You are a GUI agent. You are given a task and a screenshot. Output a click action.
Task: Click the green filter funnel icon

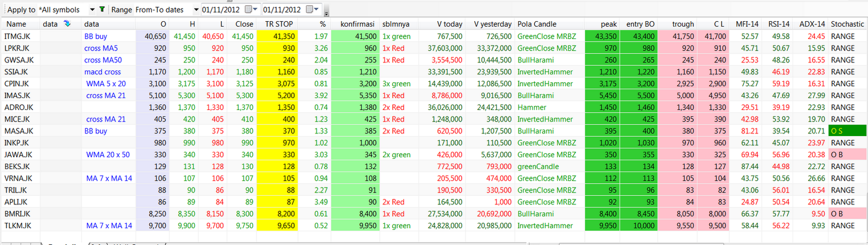coord(102,9)
